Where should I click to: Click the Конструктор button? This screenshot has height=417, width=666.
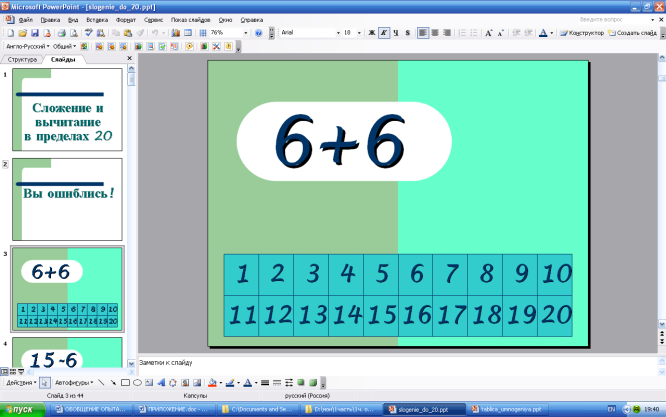coord(583,33)
